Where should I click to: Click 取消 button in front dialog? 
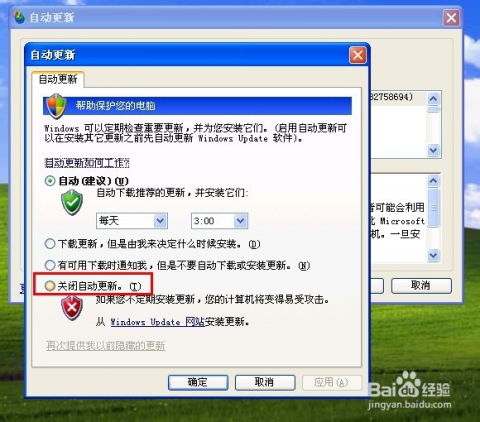click(265, 382)
